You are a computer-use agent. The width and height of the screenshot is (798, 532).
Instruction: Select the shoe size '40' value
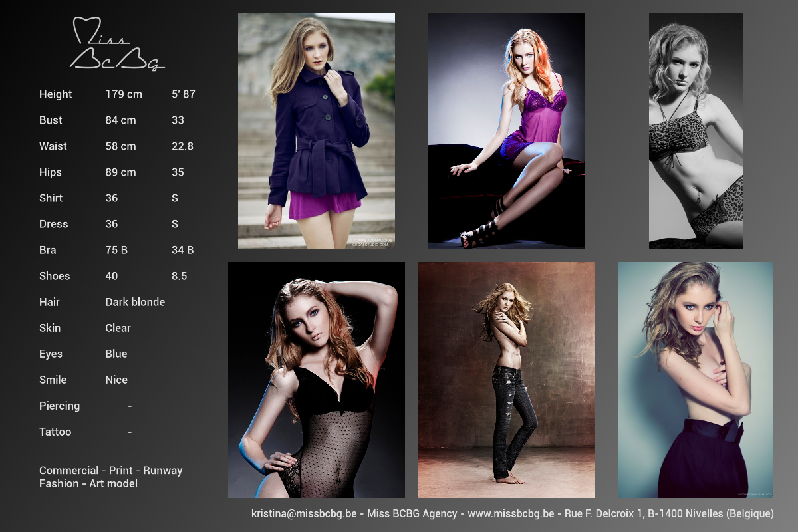[112, 276]
